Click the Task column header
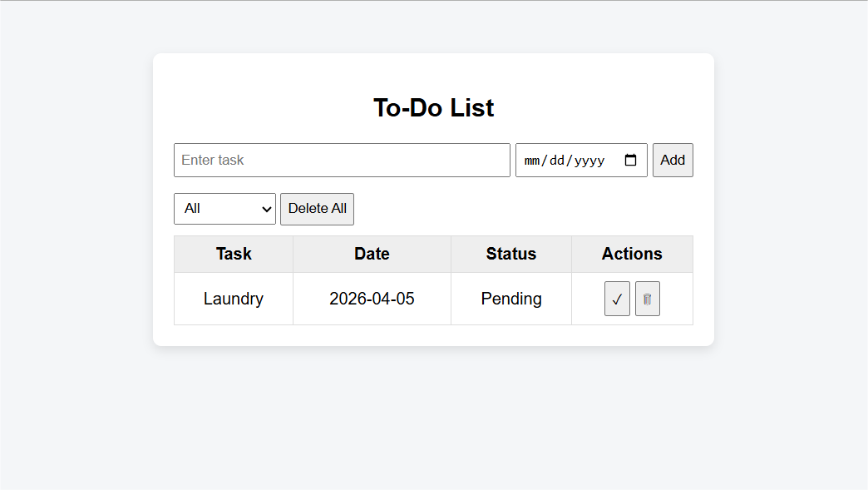868x490 pixels. coord(234,255)
